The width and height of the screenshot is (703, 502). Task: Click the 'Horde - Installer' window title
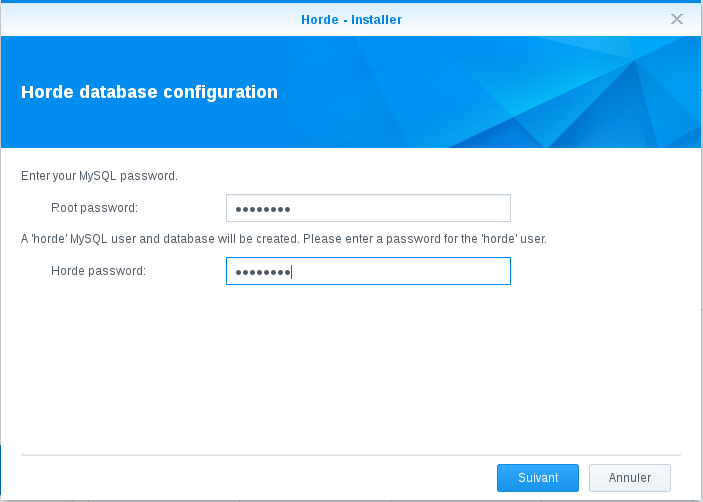pyautogui.click(x=351, y=19)
